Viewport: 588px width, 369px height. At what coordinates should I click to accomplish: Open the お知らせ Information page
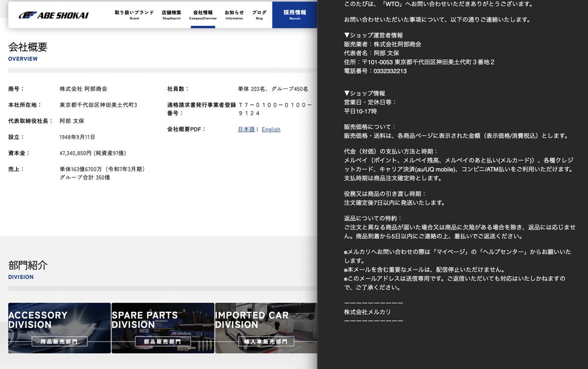[x=234, y=15]
